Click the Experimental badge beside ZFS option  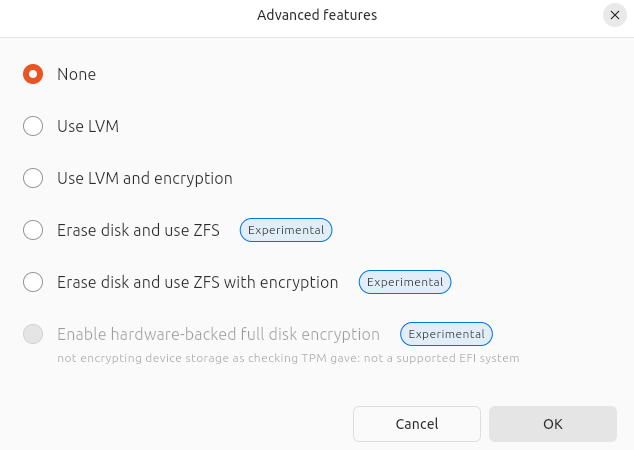[x=286, y=230]
